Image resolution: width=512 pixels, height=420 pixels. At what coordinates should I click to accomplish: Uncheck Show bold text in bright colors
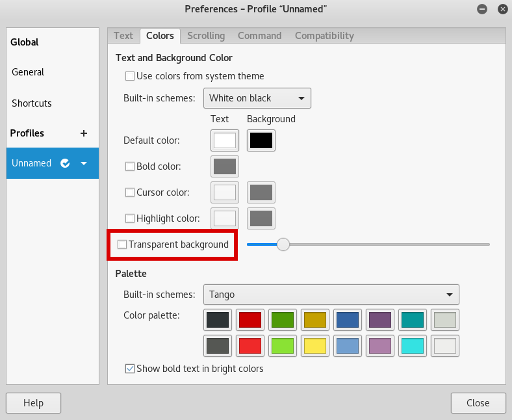tap(130, 369)
